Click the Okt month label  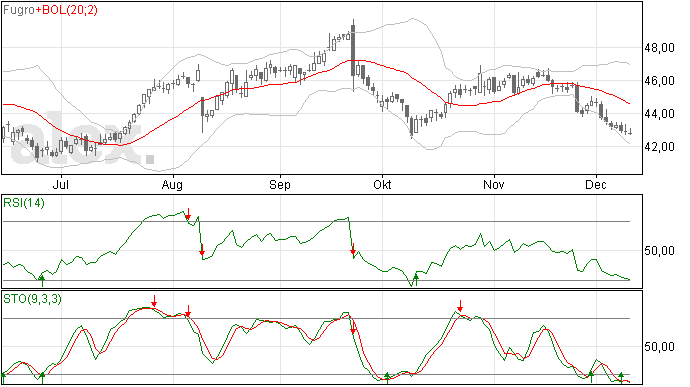382,184
